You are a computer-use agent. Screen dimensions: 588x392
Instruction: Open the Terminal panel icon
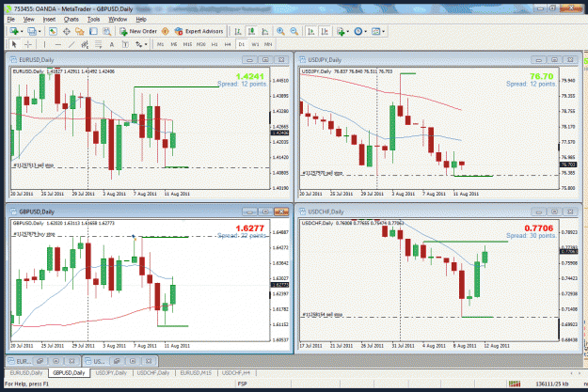click(93, 31)
